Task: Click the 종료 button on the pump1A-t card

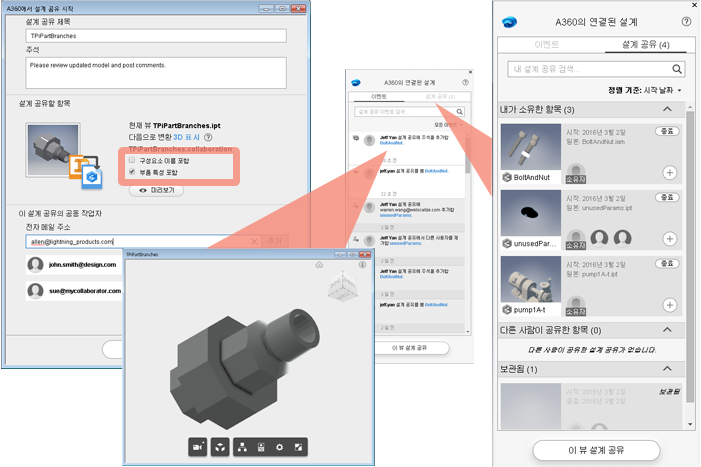Action: pos(667,263)
